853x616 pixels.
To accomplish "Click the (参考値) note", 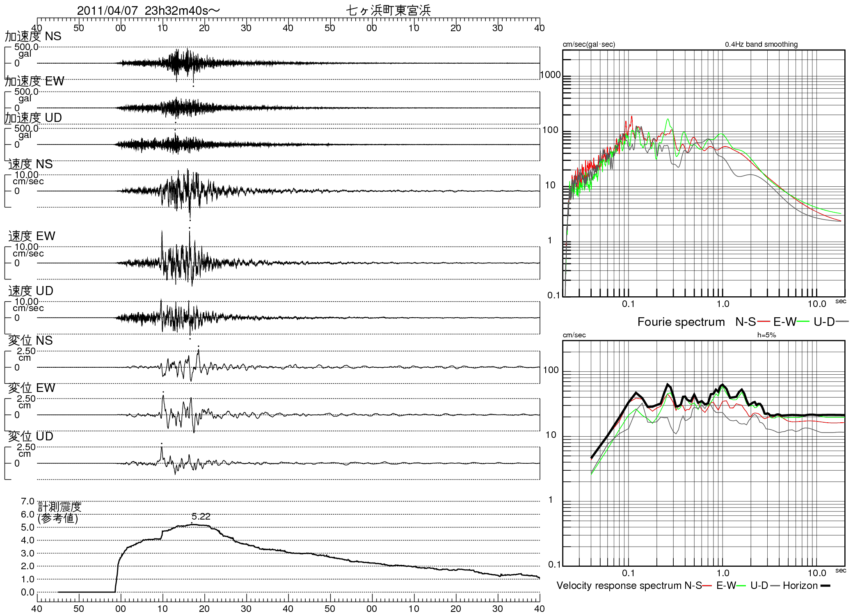I will pos(58,518).
